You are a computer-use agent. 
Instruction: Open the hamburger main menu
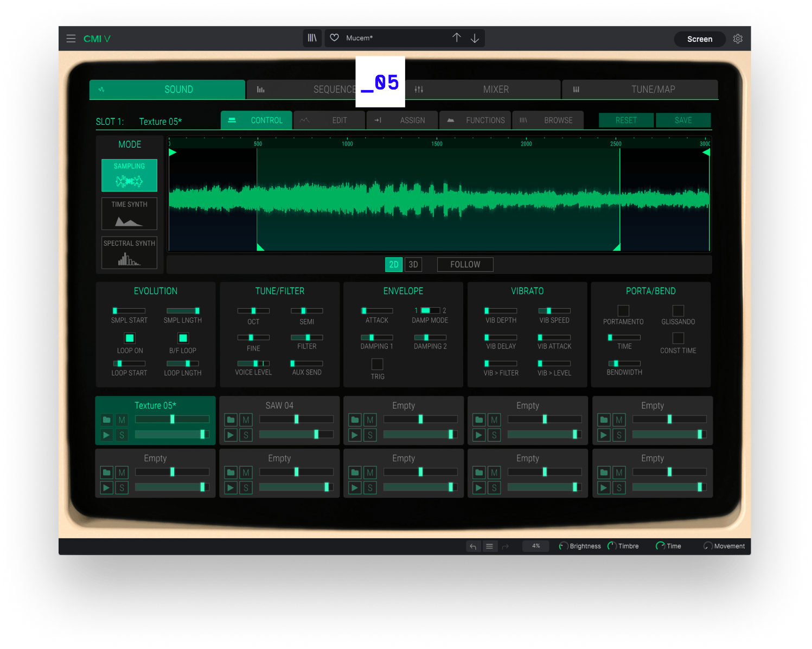point(71,39)
